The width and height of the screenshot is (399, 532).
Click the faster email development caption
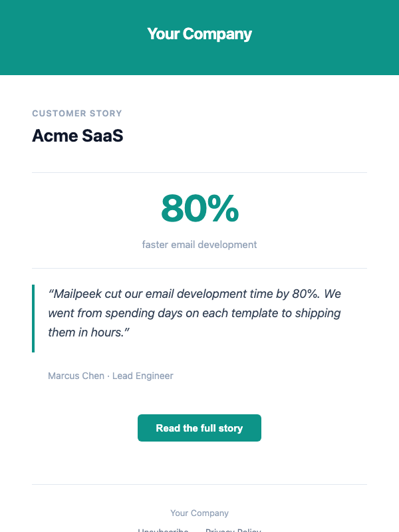(x=199, y=245)
